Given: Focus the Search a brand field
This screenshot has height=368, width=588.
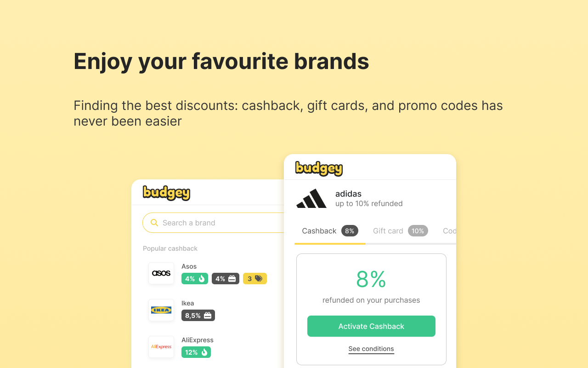Looking at the screenshot, I should [214, 223].
